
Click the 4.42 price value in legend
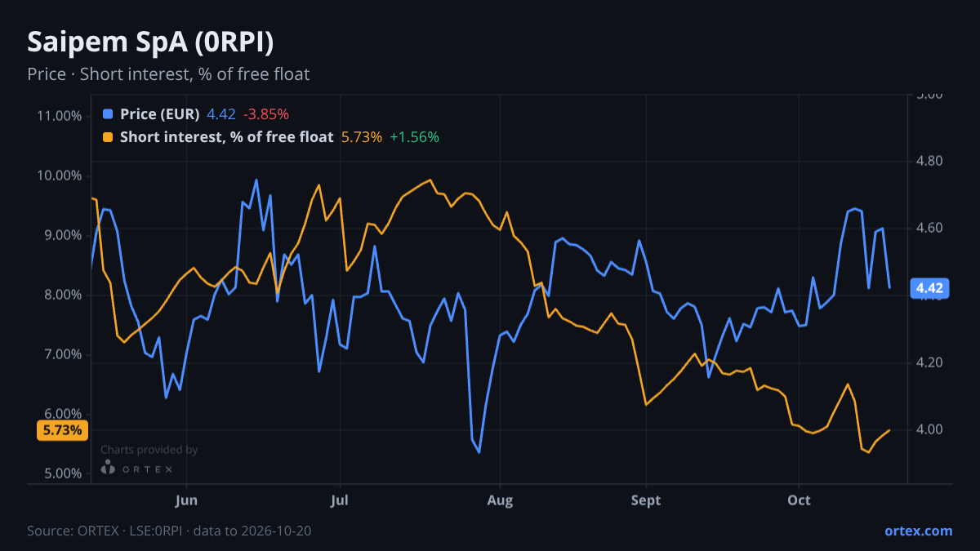point(221,114)
